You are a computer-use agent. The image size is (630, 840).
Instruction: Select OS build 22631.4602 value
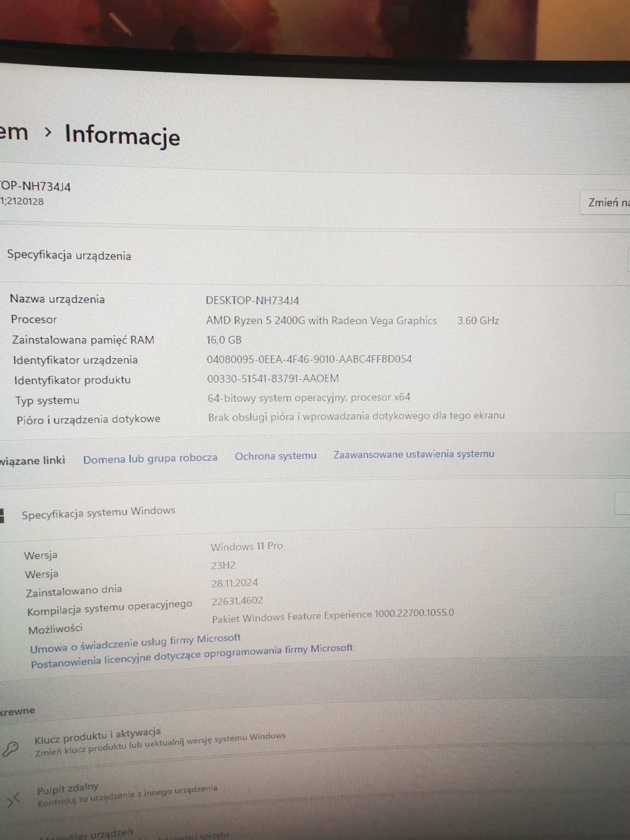pos(238,601)
